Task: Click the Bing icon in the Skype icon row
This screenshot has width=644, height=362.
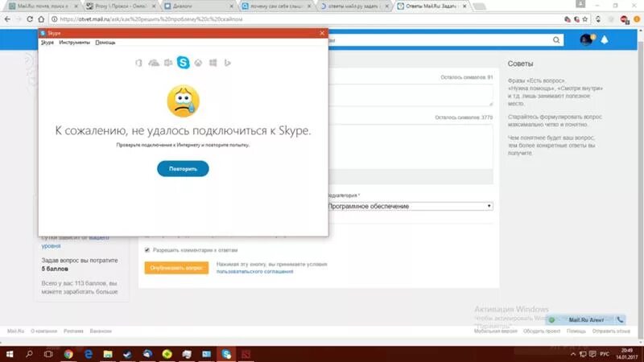Action: tap(228, 63)
